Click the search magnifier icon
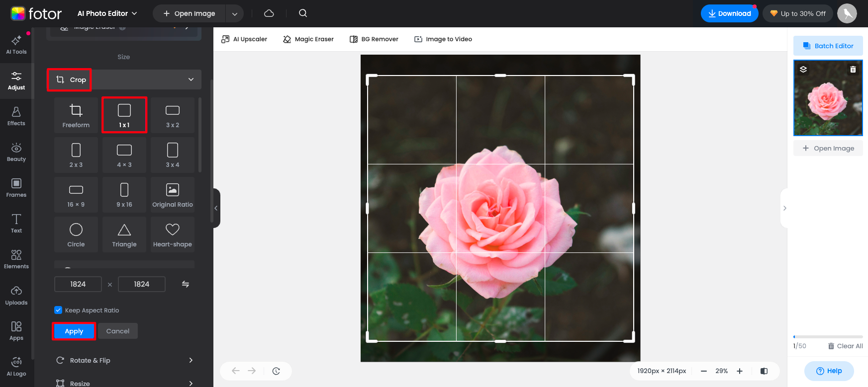Screen dimensions: 868x387 click(303, 13)
